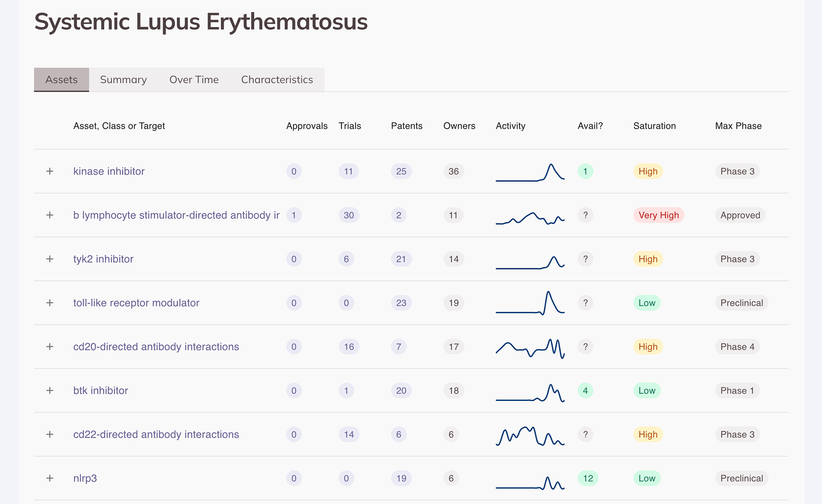Viewport: 822px width, 504px height.
Task: Expand the toll-like receptor modulator row
Action: tap(50, 303)
